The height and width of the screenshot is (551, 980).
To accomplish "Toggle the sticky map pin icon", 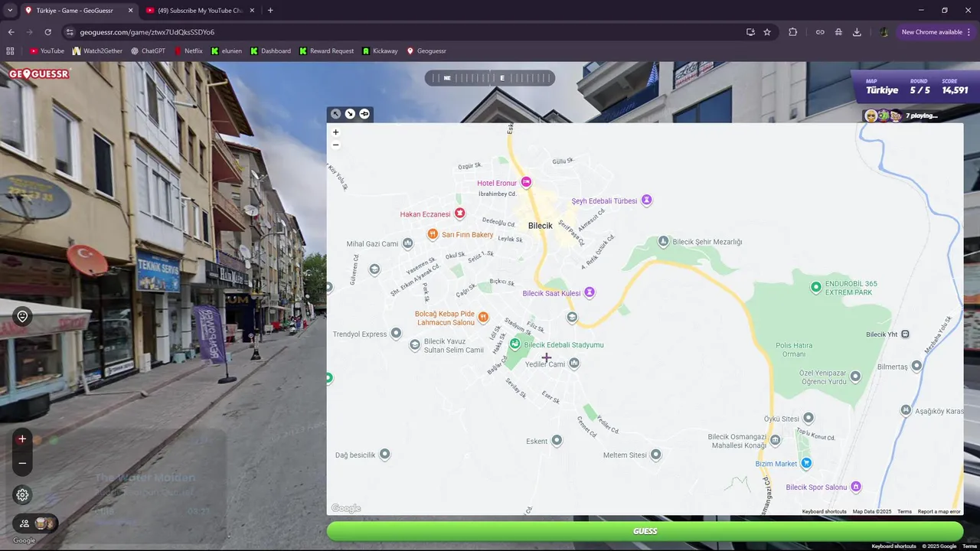I will coord(364,114).
